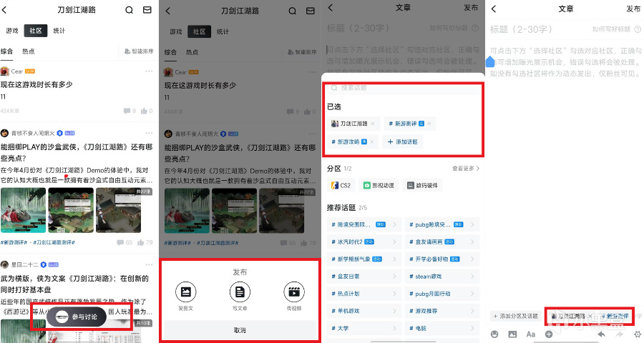Open the #盒友请画画 recommended topic

coord(442,242)
